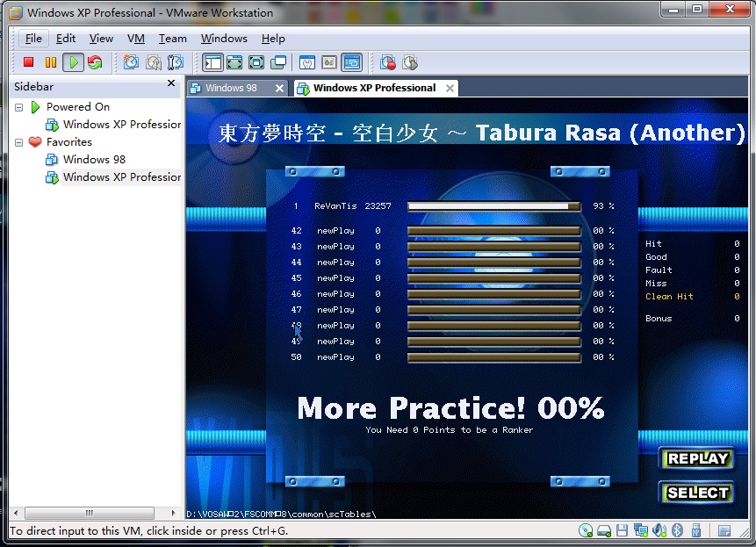The image size is (756, 547).
Task: Click the 93% progress bar for ReVanTis
Action: (x=494, y=206)
